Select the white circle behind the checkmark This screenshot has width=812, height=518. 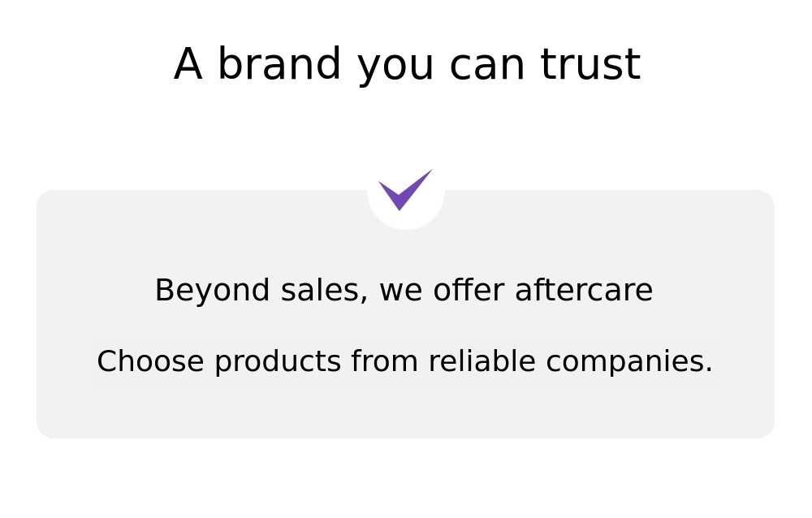(406, 191)
